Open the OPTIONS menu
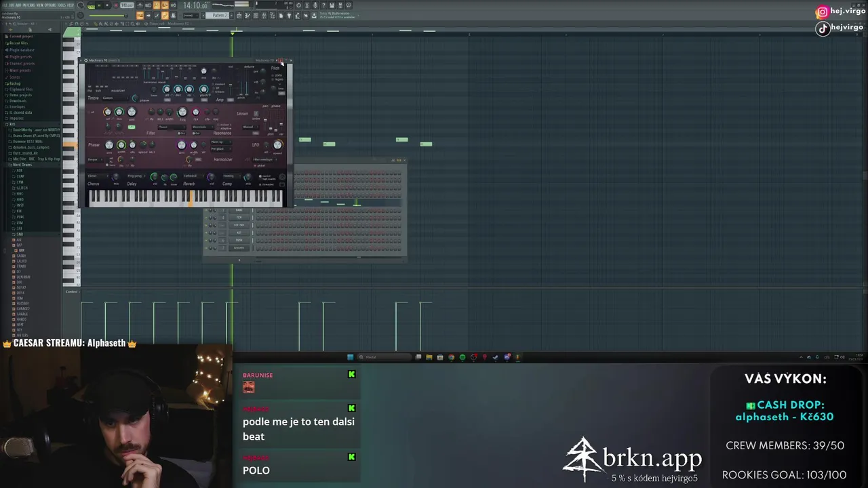 (50, 5)
